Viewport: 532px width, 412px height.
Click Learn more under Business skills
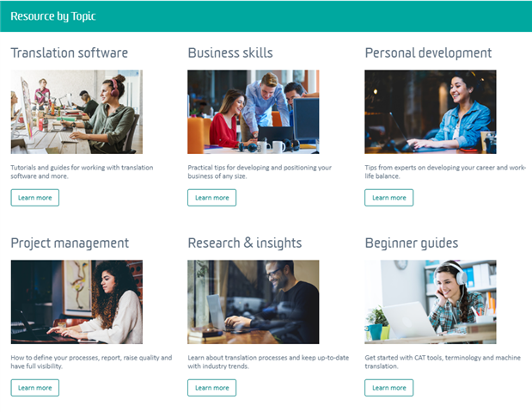point(211,198)
